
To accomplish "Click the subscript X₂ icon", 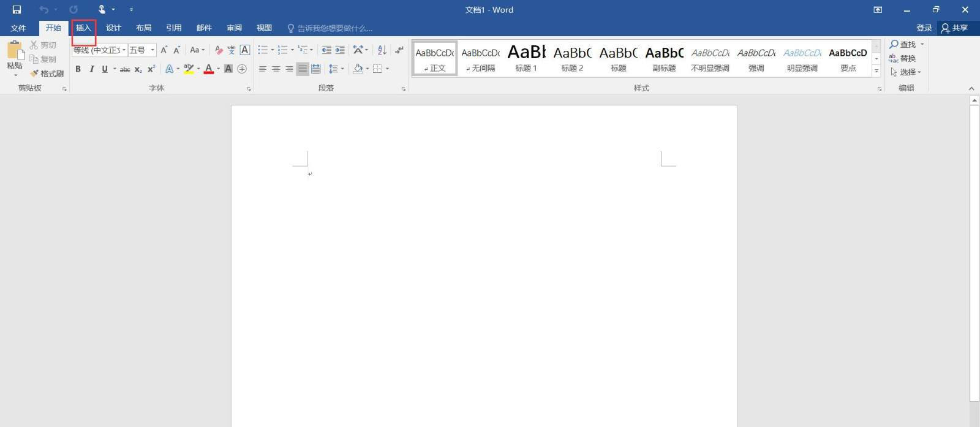I will [138, 69].
